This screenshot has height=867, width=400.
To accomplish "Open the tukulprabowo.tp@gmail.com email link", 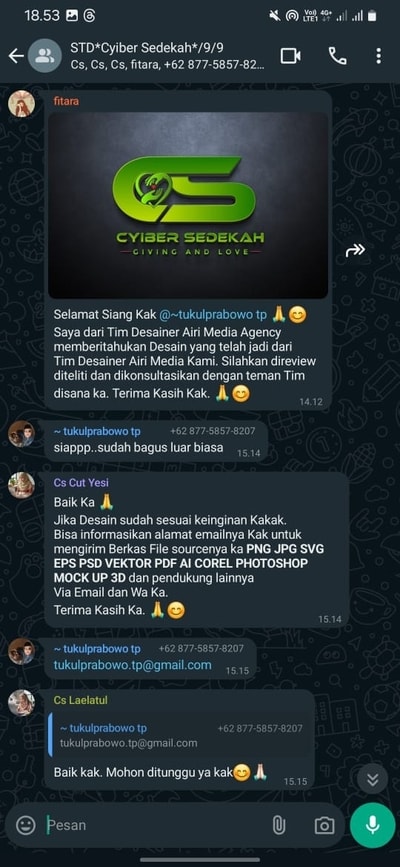I will [x=132, y=665].
